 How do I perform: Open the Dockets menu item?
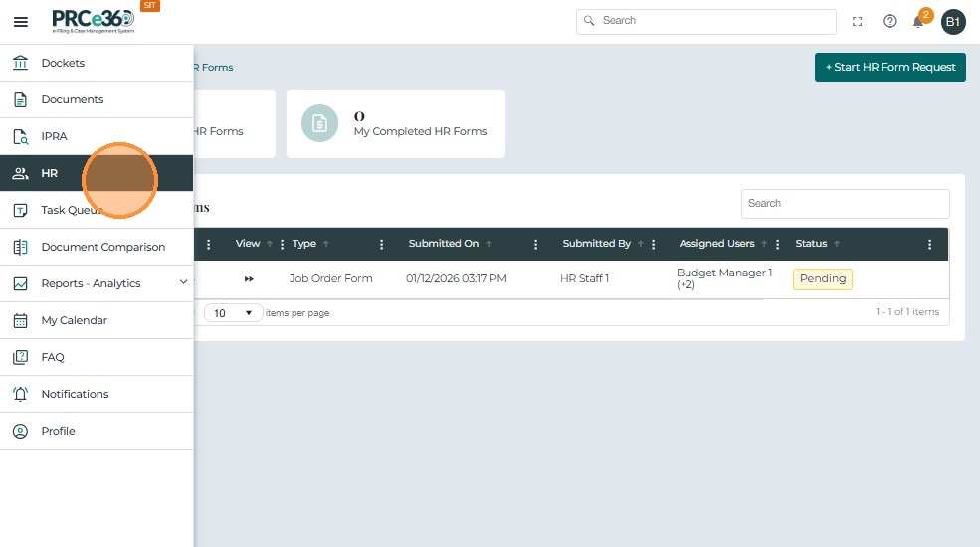point(97,63)
